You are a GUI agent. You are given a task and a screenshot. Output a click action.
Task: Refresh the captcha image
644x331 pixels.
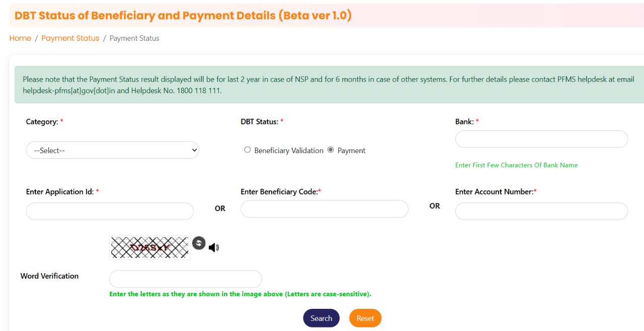(199, 243)
